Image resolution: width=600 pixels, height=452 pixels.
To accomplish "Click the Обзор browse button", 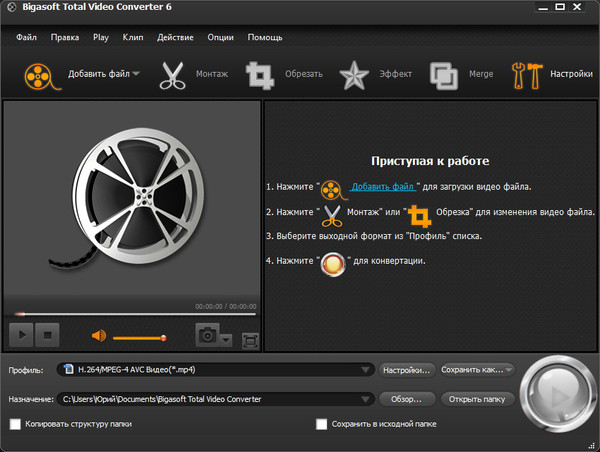I will 406,399.
